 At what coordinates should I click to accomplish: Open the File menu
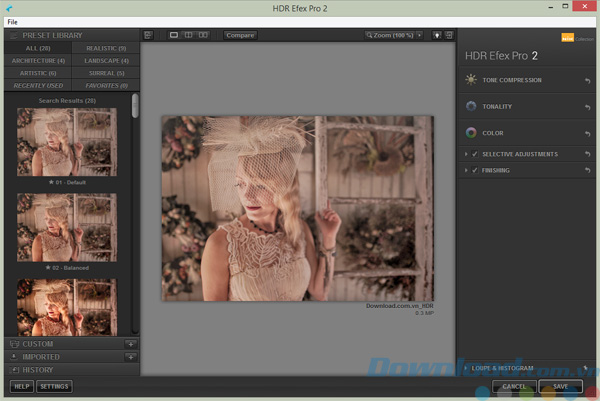(12, 21)
